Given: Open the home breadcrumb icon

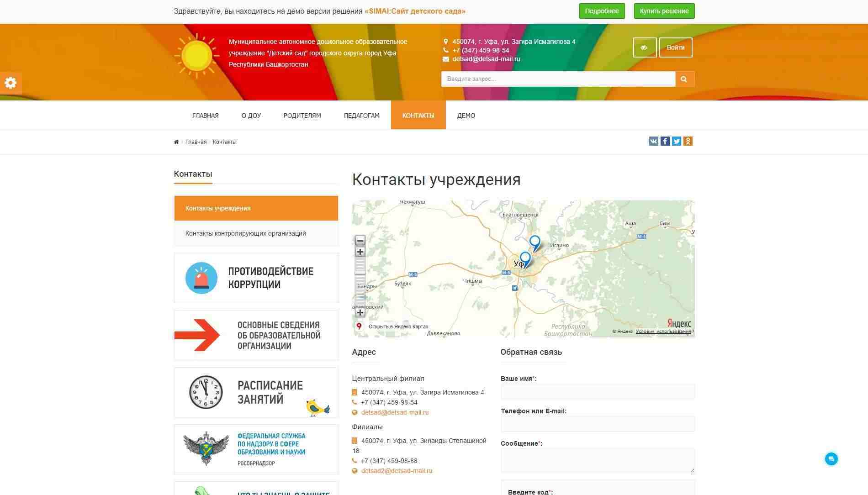Looking at the screenshot, I should coord(176,142).
